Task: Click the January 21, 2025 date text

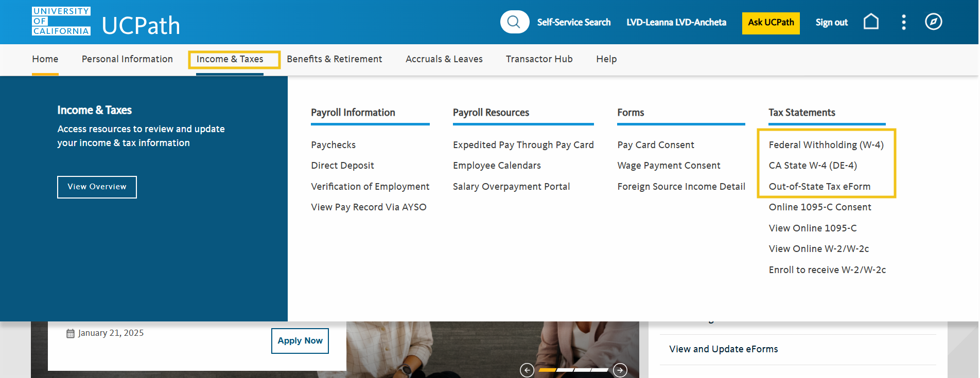Action: [111, 333]
